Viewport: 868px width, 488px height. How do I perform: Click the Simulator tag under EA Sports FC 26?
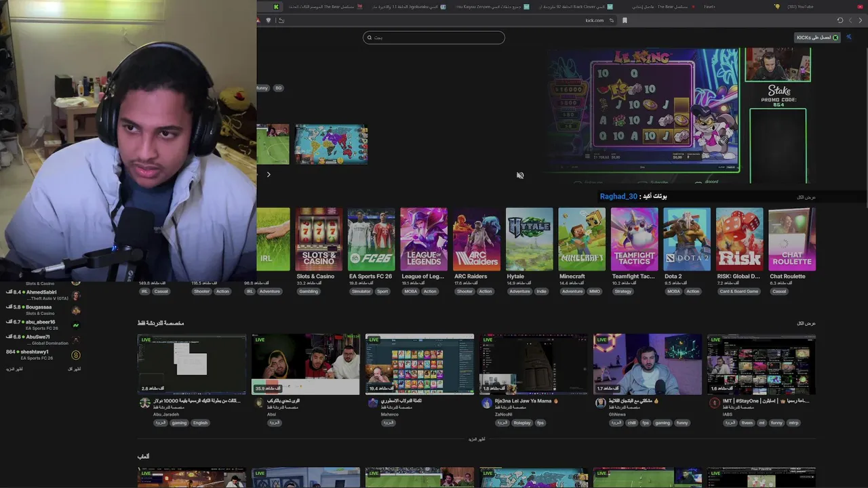click(x=361, y=291)
